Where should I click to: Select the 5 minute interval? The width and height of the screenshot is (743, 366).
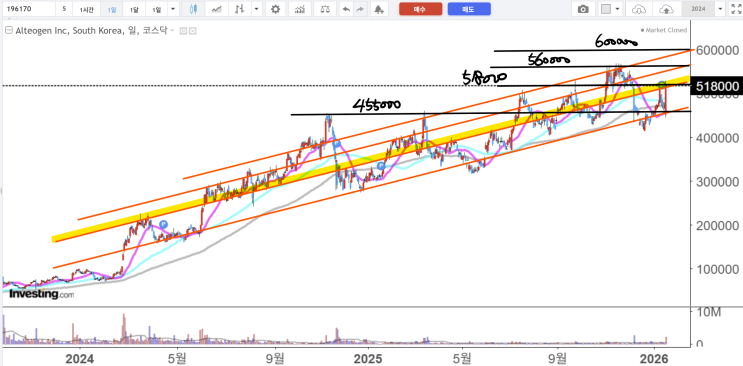64,9
